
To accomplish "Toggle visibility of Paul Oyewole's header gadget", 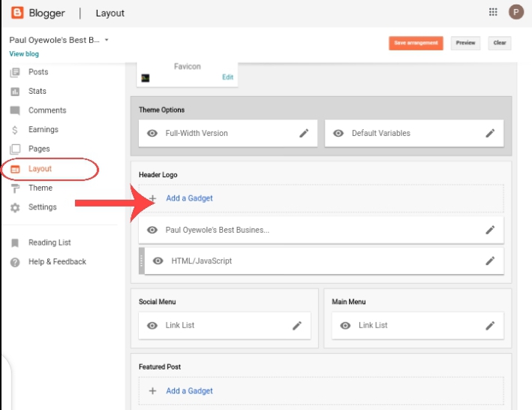I will 152,230.
